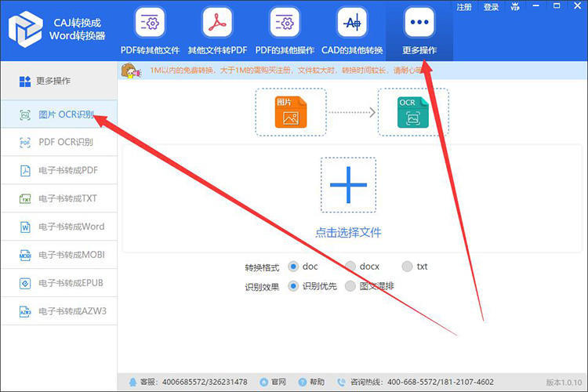This screenshot has height=392, width=588.
Task: Click the 识别效果 label
Action: point(262,288)
